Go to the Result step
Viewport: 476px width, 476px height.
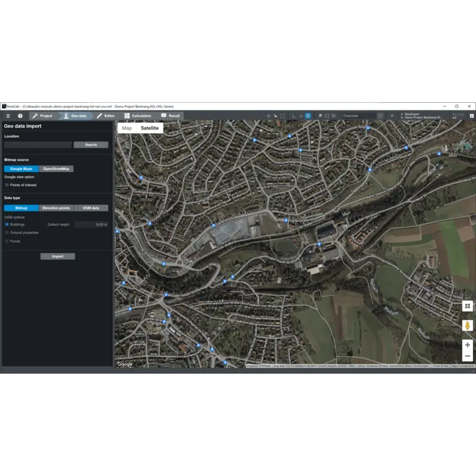(x=170, y=116)
